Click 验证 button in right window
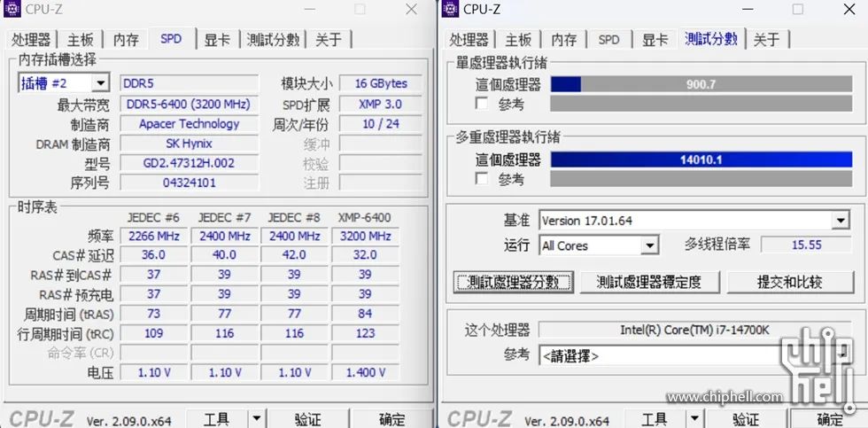Image resolution: width=868 pixels, height=428 pixels. 746,419
